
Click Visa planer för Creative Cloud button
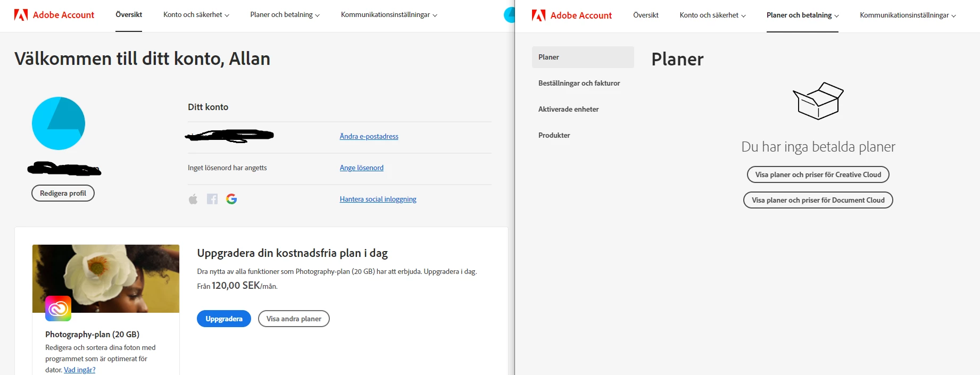tap(818, 174)
